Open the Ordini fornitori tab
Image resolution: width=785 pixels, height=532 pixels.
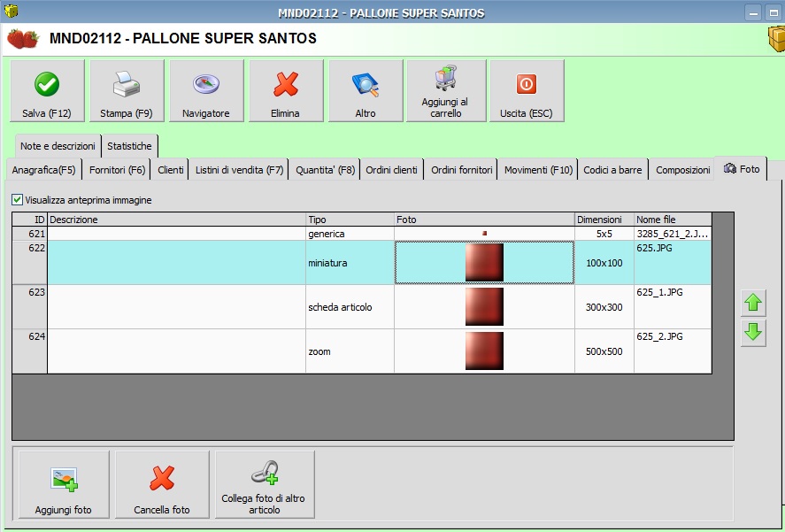click(462, 170)
